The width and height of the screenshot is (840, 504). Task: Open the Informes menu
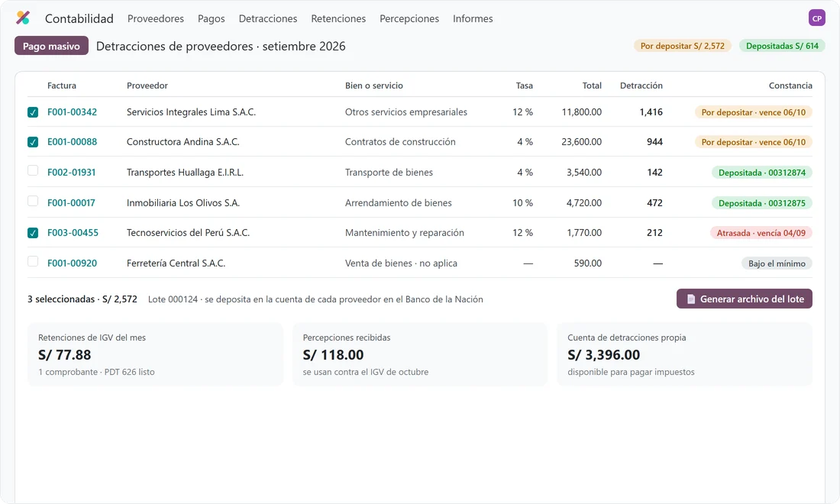click(473, 18)
